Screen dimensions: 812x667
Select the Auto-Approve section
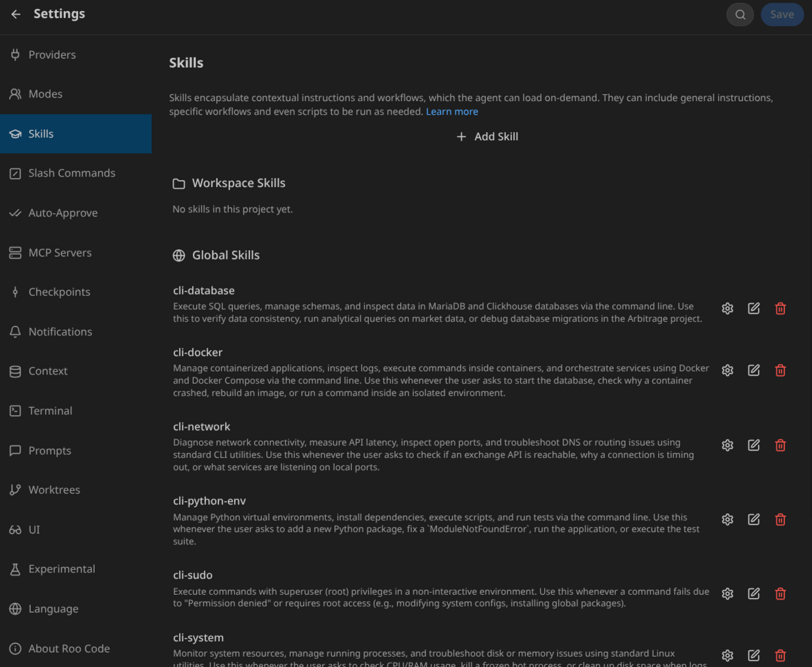(x=63, y=212)
